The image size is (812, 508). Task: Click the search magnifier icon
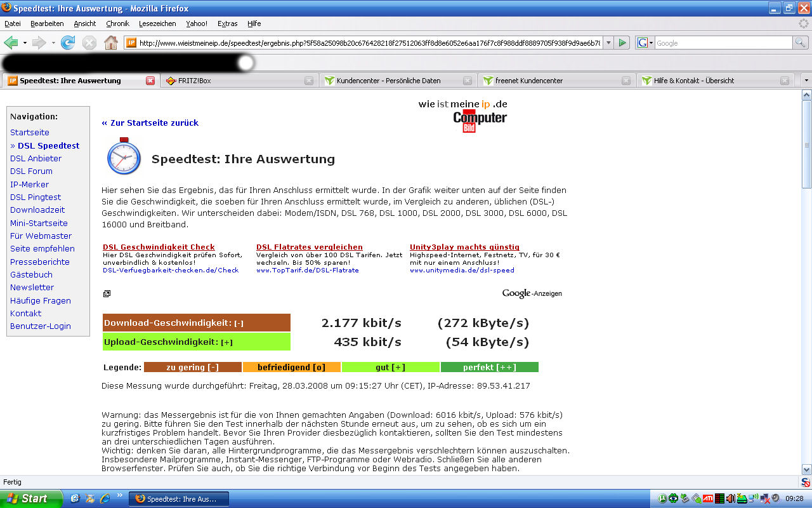pos(801,43)
